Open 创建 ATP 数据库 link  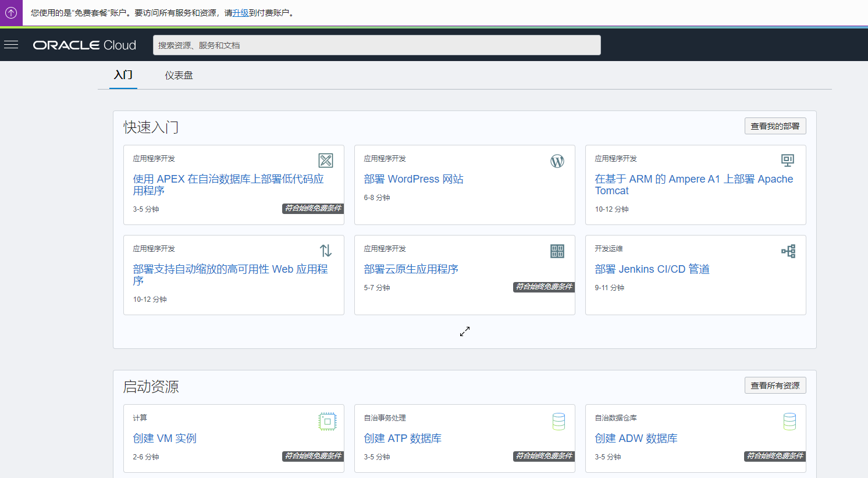pos(403,438)
